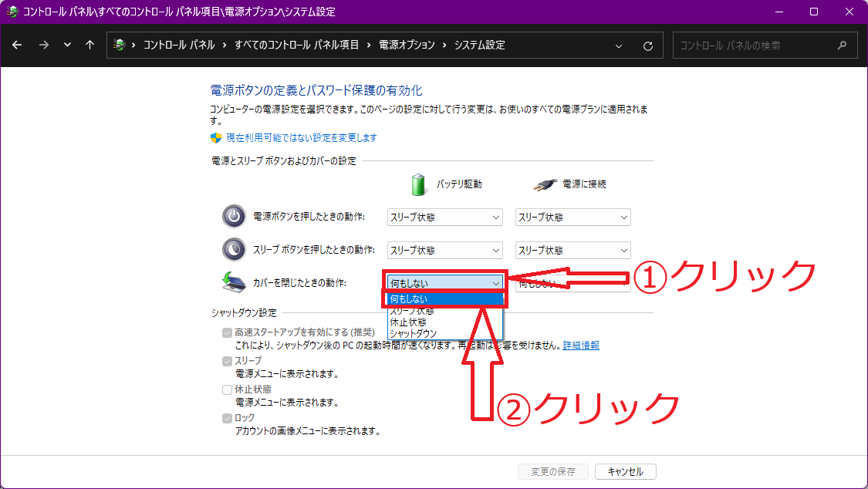Click inside the コントロール パネルの検索 search field
Image resolution: width=868 pixels, height=489 pixels.
click(756, 45)
